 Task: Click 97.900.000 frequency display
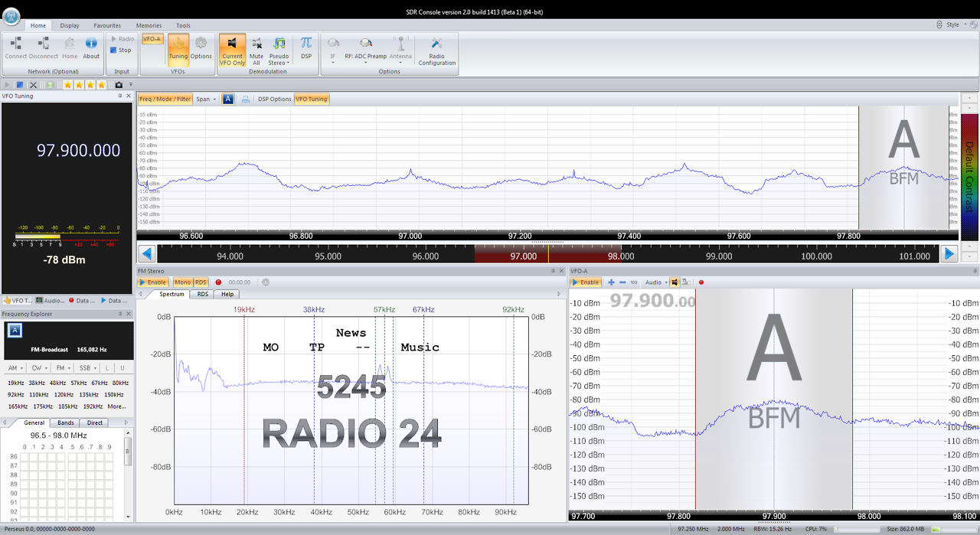(x=79, y=151)
